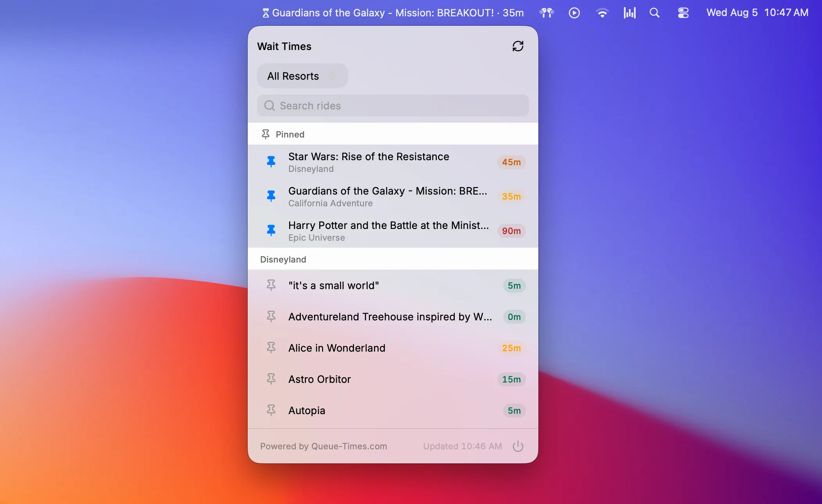Click the pin icon beside Pinned header
This screenshot has width=822, height=504.
pos(265,134)
